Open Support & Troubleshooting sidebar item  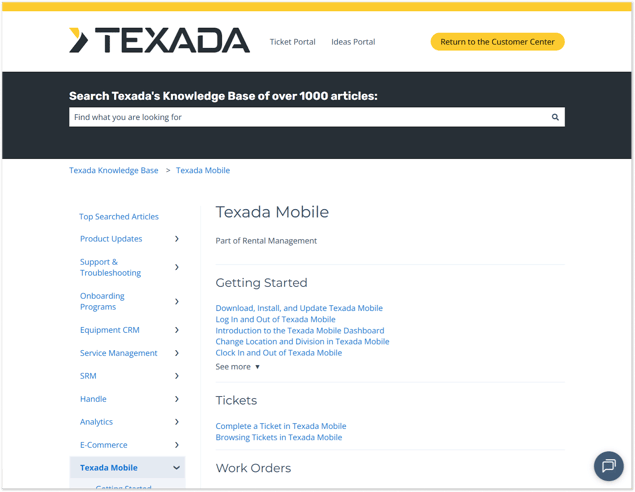[111, 267]
